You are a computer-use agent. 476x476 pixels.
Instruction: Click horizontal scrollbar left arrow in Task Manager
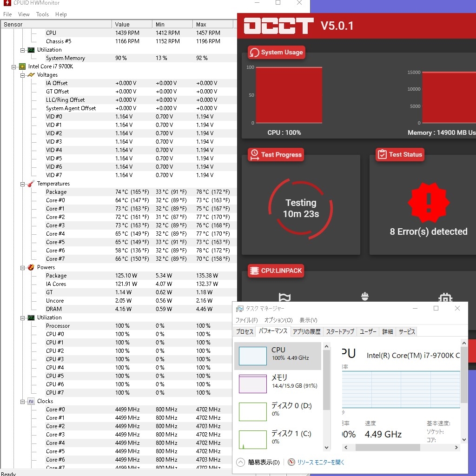[346, 447]
